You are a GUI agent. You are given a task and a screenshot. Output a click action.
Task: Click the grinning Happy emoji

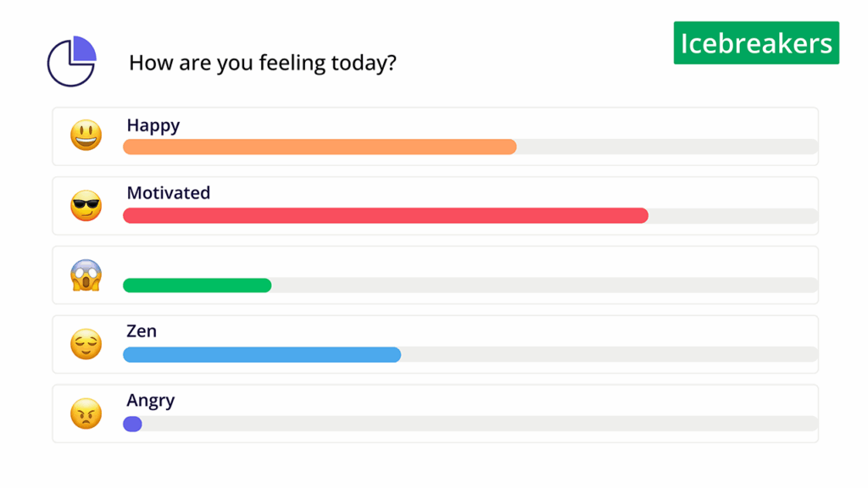pyautogui.click(x=86, y=136)
